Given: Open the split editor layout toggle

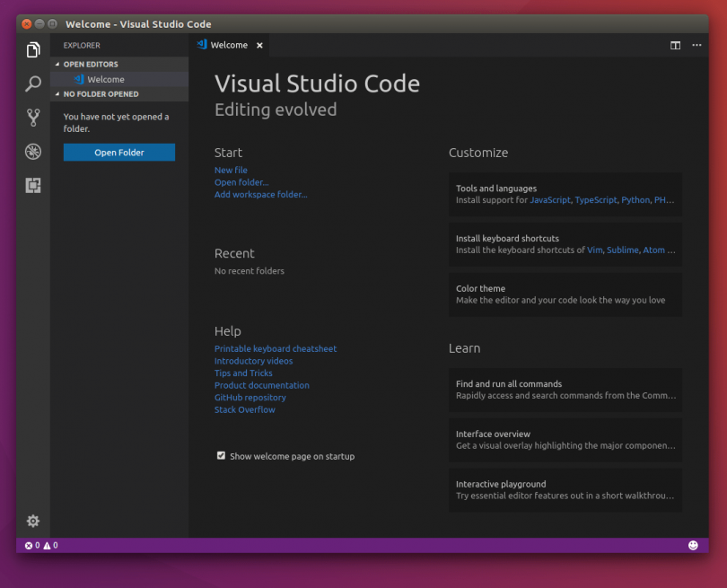Looking at the screenshot, I should pos(675,45).
